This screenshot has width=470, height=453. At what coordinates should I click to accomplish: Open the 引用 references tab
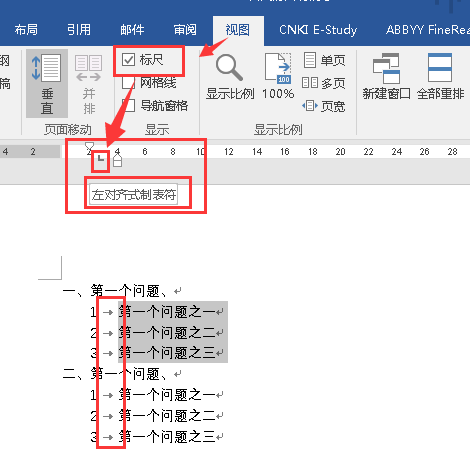click(x=79, y=30)
